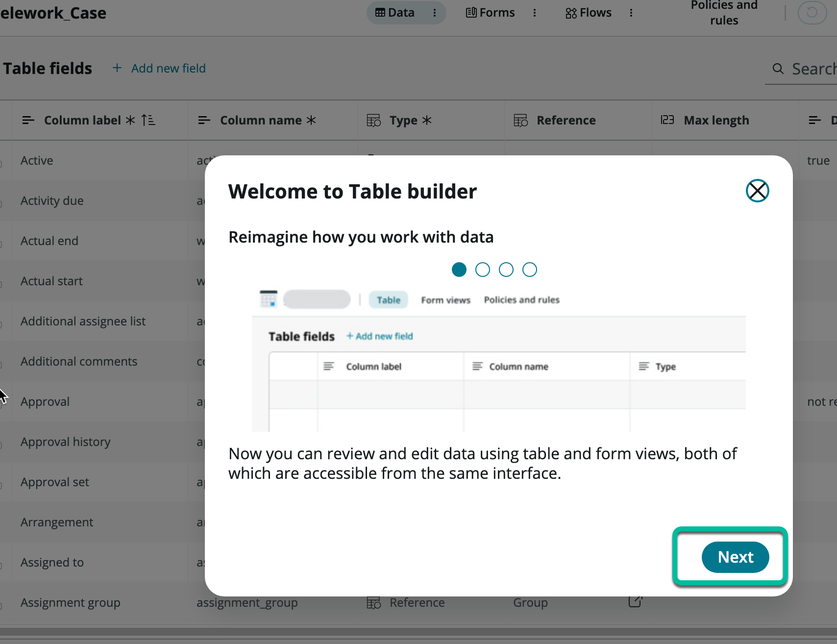Click the Next button in welcome dialog
This screenshot has width=837, height=644.
[x=735, y=557]
